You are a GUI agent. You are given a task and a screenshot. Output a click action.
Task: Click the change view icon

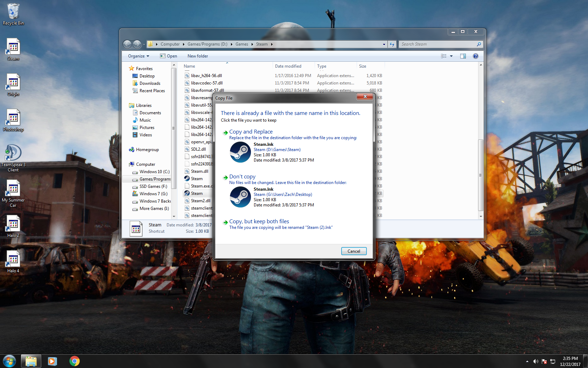point(444,56)
